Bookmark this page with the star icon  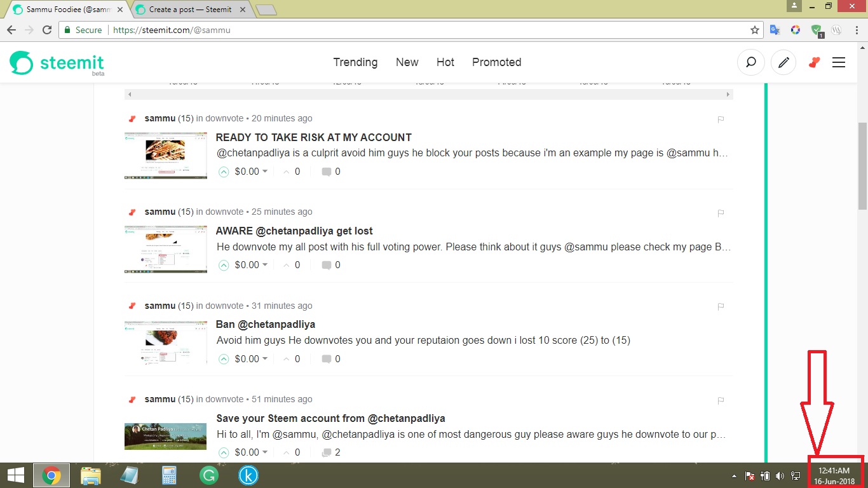(x=755, y=30)
